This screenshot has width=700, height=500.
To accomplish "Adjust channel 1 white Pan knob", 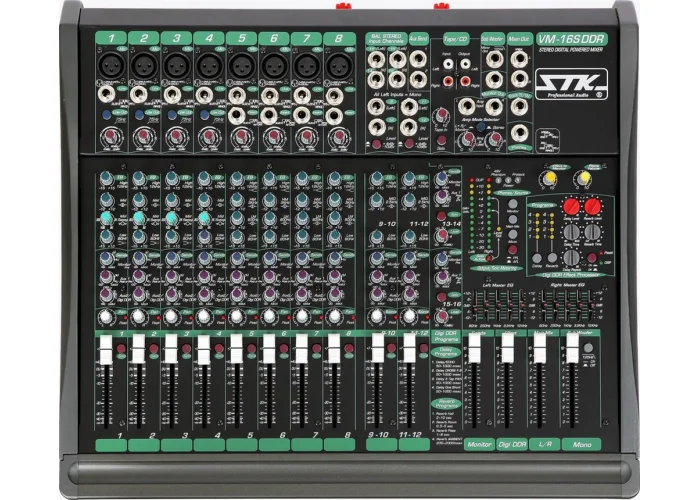I will pos(106,316).
